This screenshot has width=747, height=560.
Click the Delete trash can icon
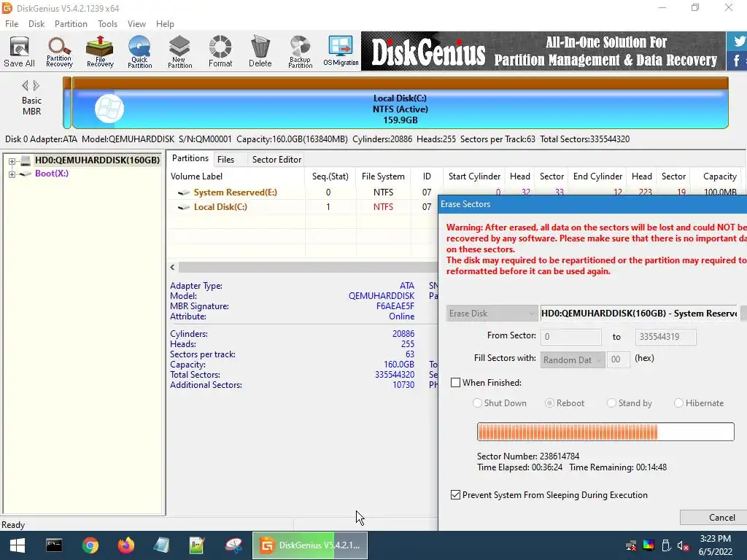260,52
